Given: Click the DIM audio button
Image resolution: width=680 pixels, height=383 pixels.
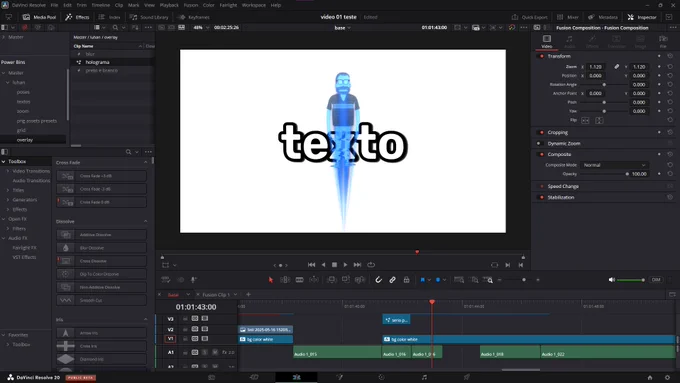Looking at the screenshot, I should pos(656,280).
